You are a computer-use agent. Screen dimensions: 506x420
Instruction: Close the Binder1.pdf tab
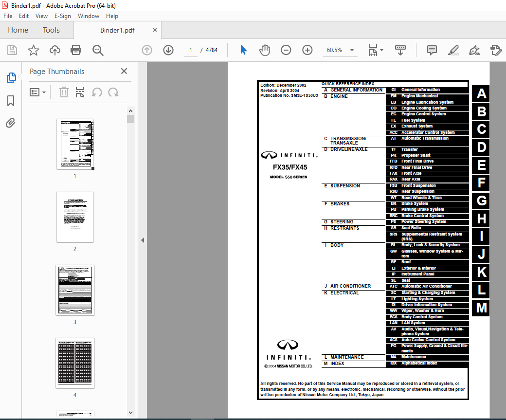(x=155, y=30)
